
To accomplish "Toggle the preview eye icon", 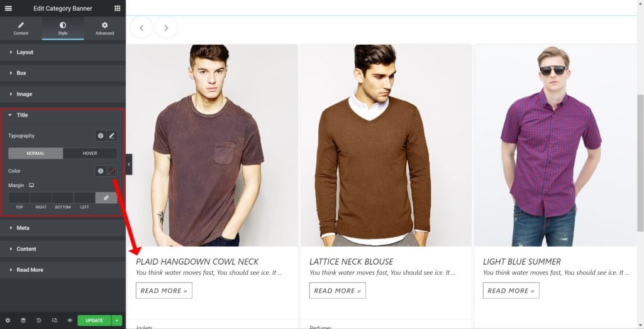I will click(70, 320).
